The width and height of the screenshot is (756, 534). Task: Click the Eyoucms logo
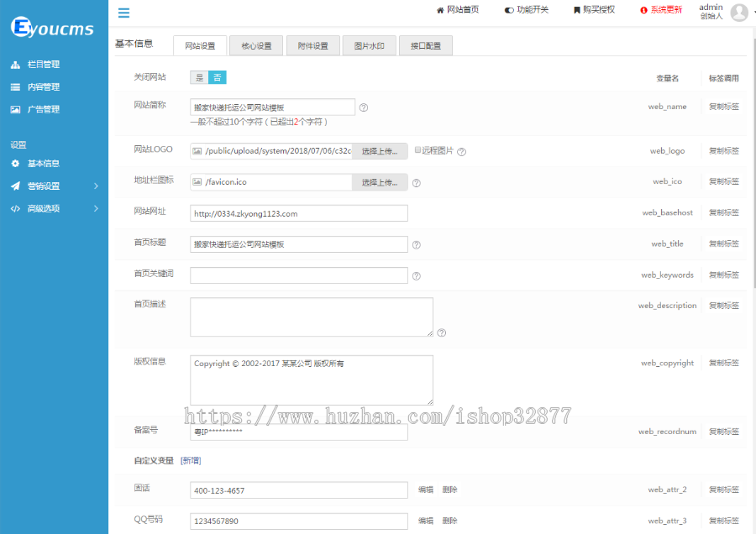point(52,27)
